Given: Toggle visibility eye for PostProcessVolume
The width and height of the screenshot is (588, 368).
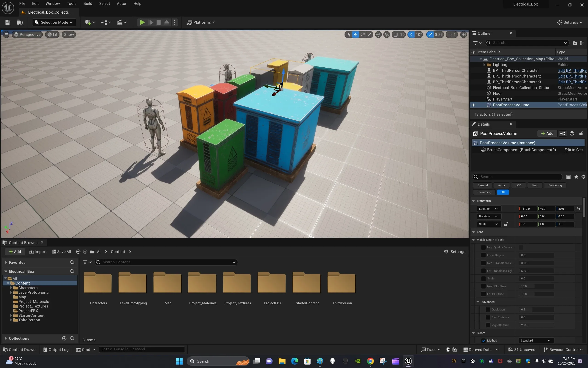Looking at the screenshot, I should pos(473,105).
